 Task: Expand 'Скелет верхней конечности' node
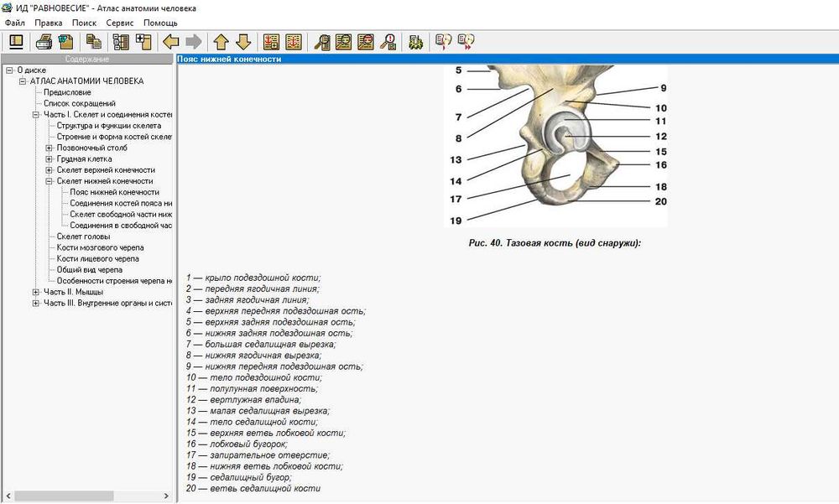[x=50, y=170]
